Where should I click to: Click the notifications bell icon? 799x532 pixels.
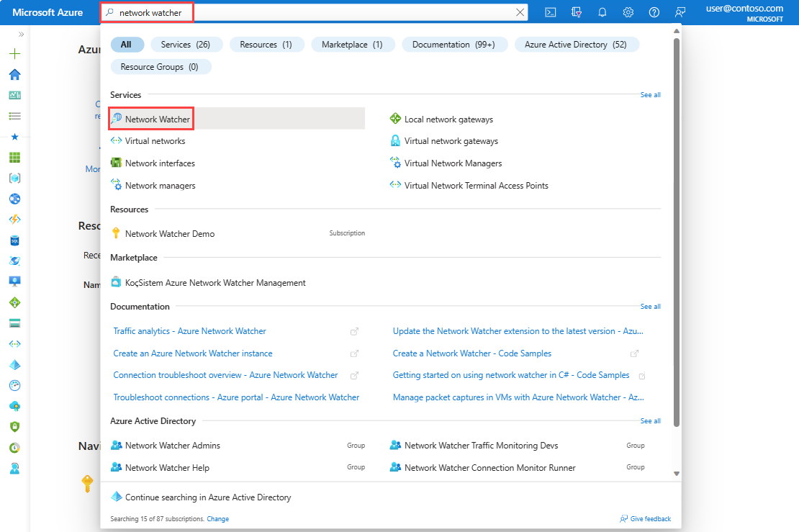(x=602, y=12)
